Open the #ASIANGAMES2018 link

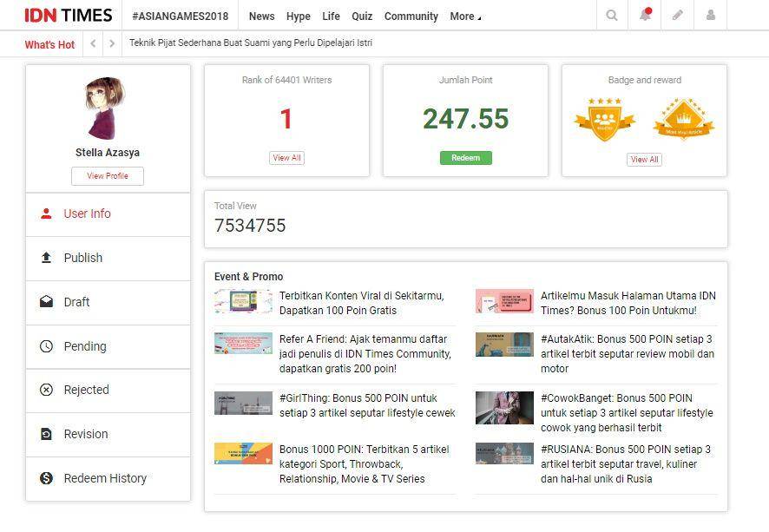[x=180, y=16]
